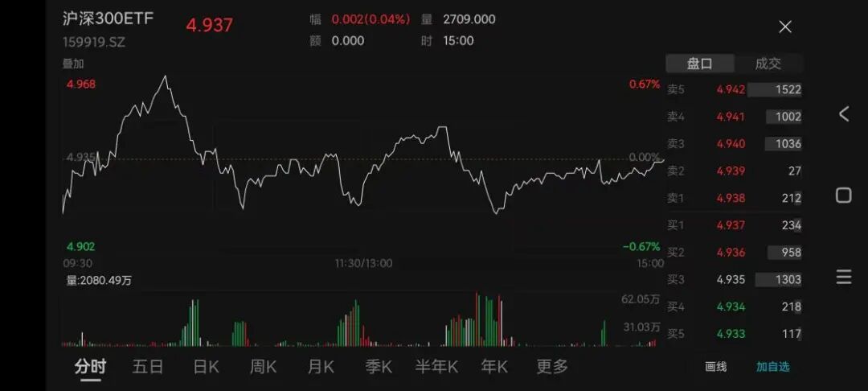Screen dimensions: 868x391
Task: Open the 日K daily candlestick tab
Action: click(206, 367)
